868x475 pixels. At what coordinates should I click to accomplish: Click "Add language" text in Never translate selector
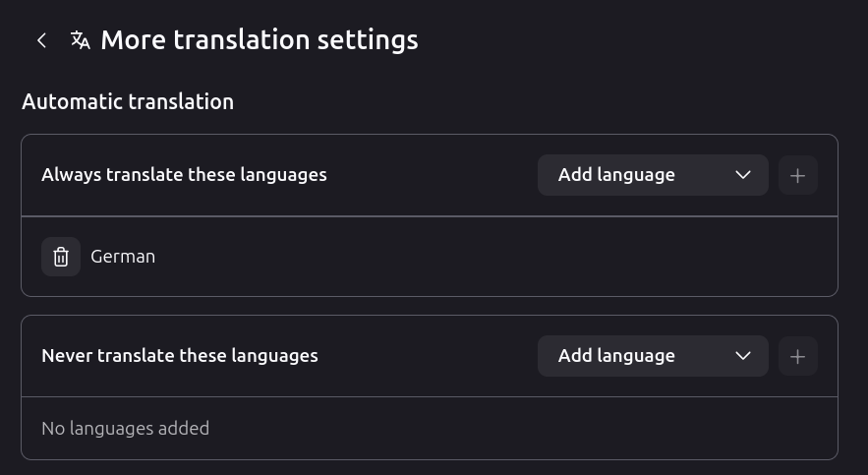point(616,356)
